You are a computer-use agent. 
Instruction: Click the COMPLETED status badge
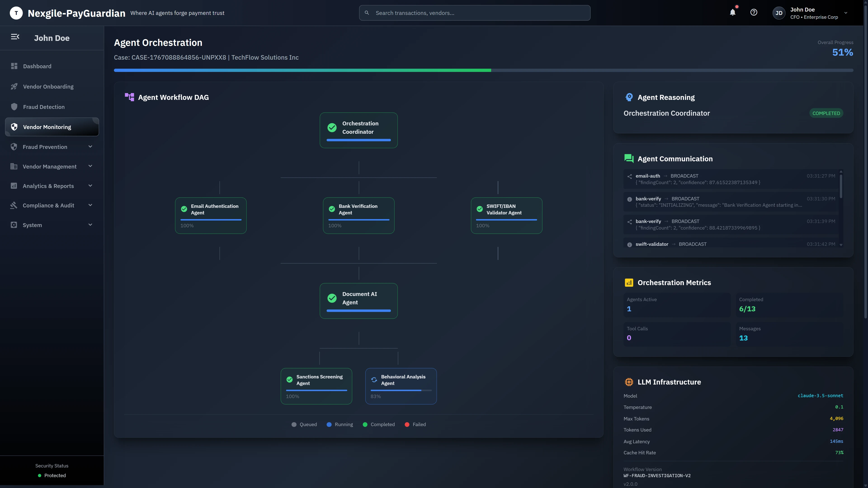(826, 113)
